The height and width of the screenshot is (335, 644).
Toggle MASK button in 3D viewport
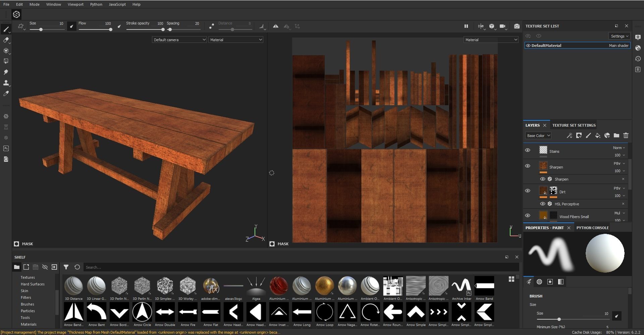pos(23,244)
